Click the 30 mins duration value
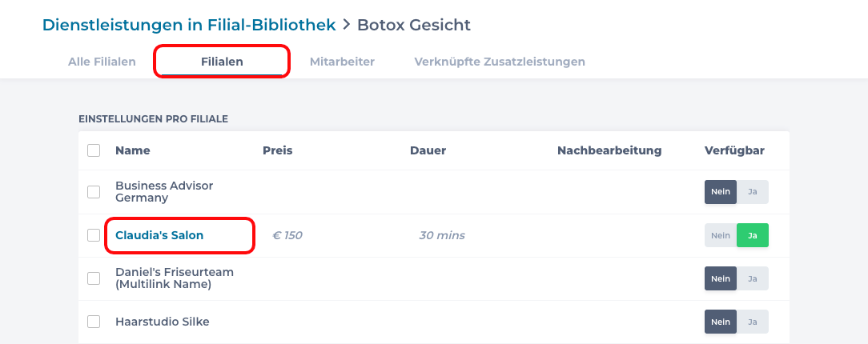 pyautogui.click(x=442, y=235)
